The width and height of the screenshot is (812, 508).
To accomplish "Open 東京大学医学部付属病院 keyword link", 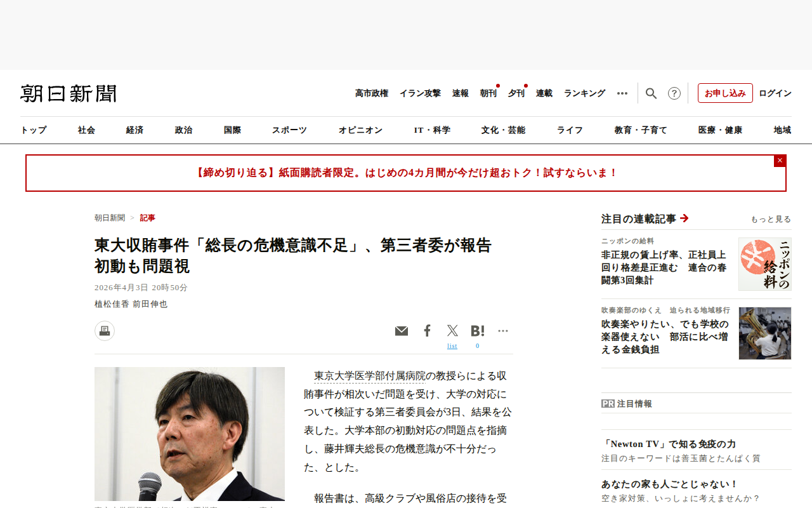I will [x=371, y=376].
